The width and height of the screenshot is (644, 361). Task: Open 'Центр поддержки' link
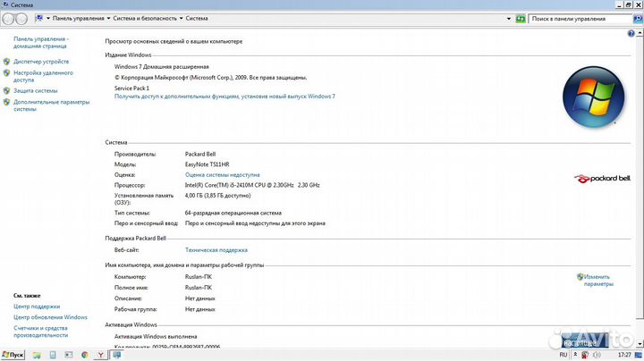(37, 306)
